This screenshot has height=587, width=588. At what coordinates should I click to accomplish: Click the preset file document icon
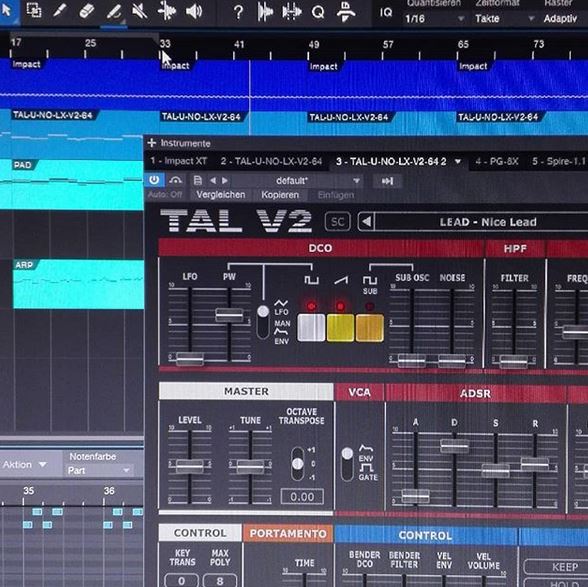(x=198, y=180)
